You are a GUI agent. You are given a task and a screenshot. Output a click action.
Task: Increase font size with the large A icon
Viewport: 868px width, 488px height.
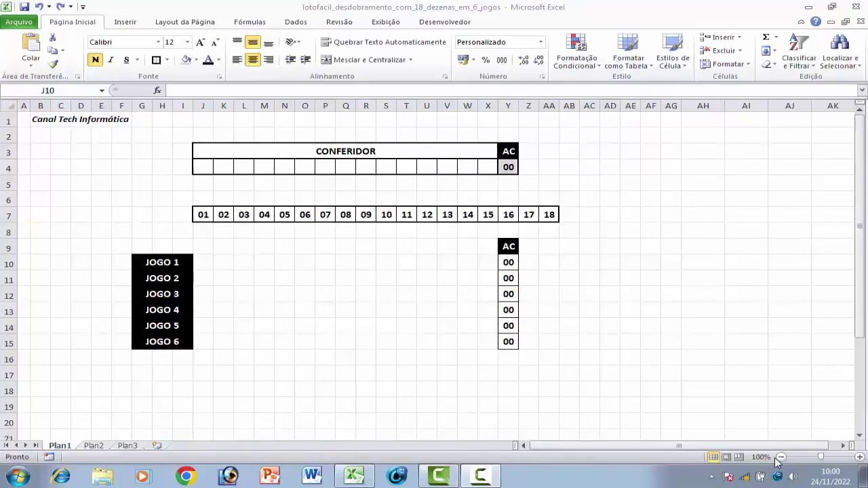[200, 42]
